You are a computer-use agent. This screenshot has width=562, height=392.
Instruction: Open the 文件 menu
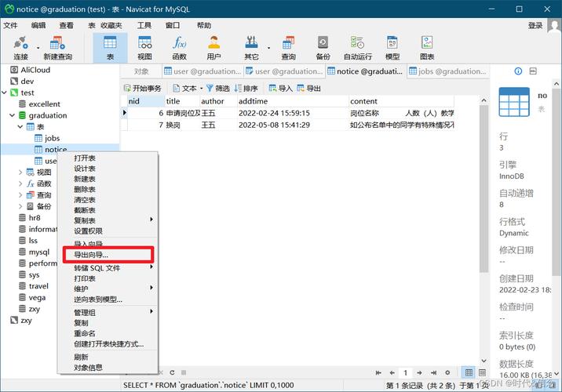(x=10, y=25)
